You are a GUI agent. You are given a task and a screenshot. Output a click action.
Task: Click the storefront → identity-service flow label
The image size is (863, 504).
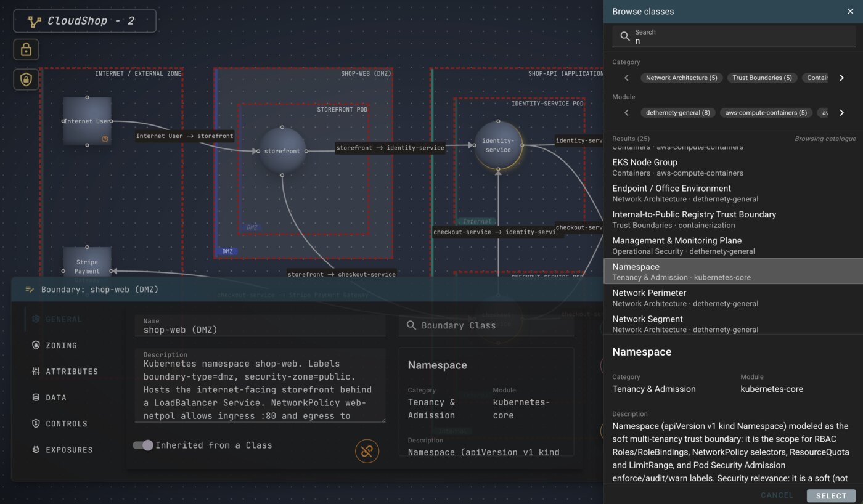click(390, 148)
